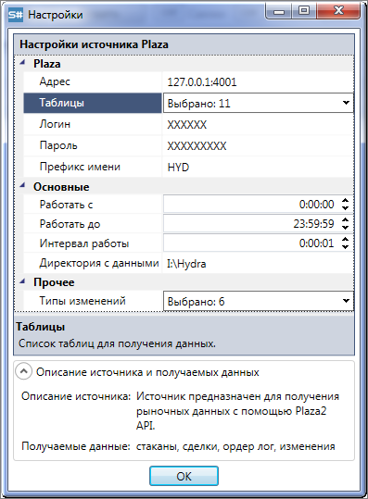This screenshot has width=368, height=499.
Task: Collapse the Описание источника circular chevron button
Action: [24, 372]
